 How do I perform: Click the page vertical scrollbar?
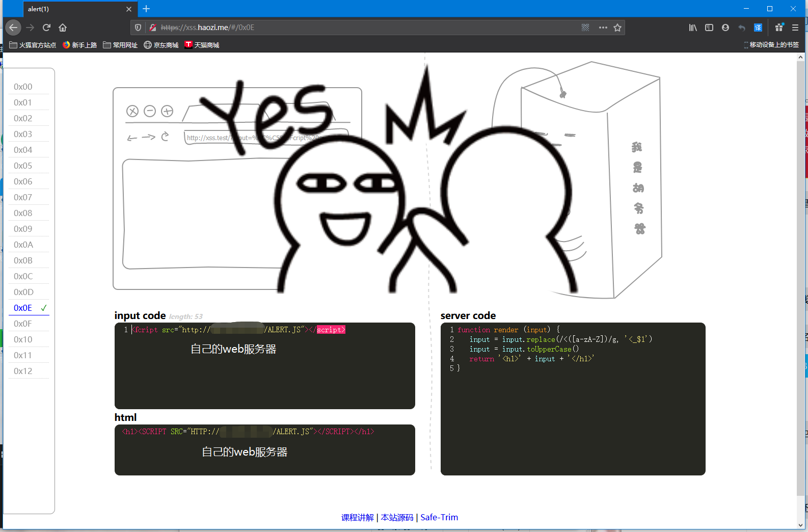coord(801,278)
